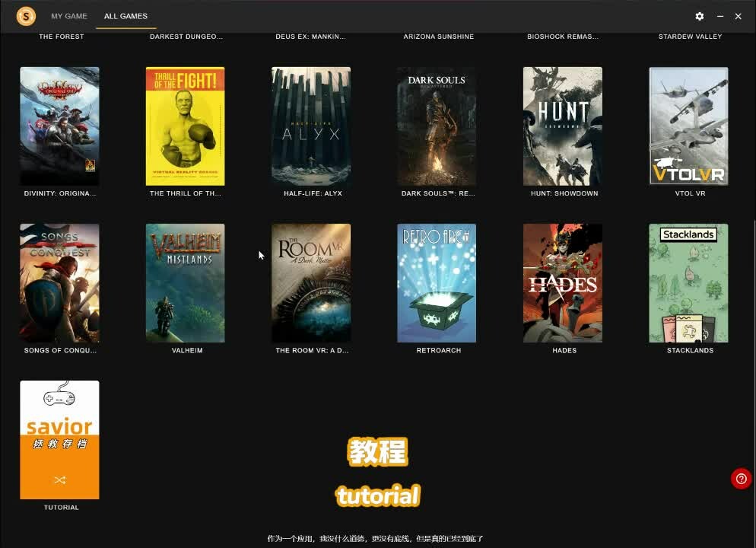This screenshot has width=756, height=548.
Task: Click the Stardew Valley title label
Action: [x=690, y=37]
